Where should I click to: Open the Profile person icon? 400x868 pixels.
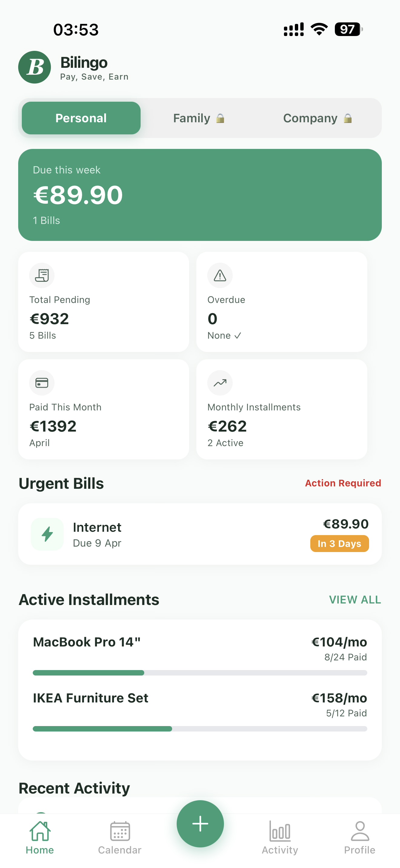(x=360, y=831)
